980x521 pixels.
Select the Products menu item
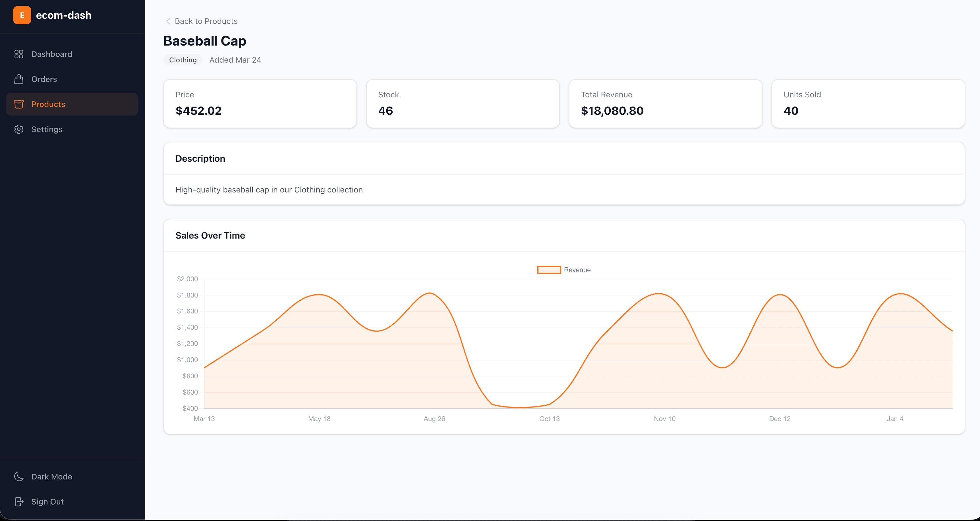point(48,104)
